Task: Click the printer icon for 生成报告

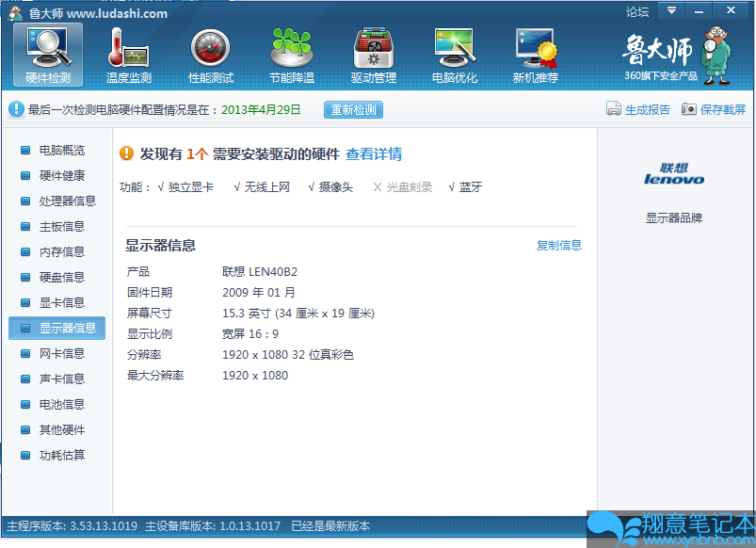Action: click(613, 109)
